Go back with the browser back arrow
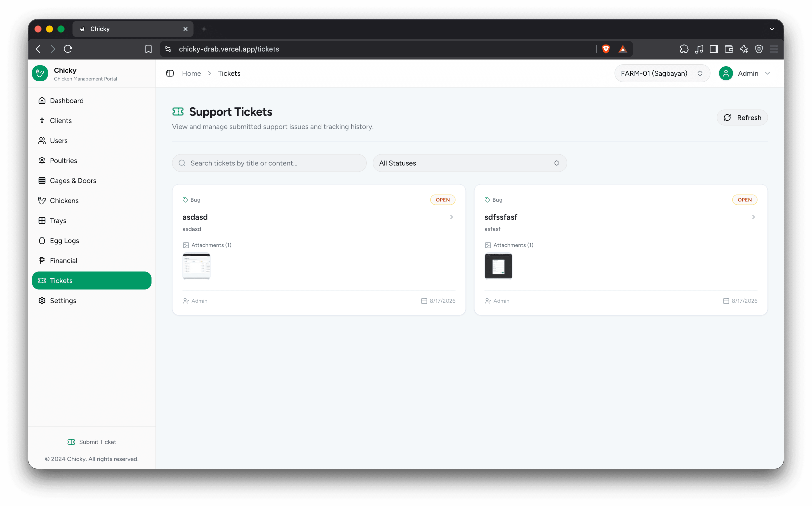 pos(38,49)
